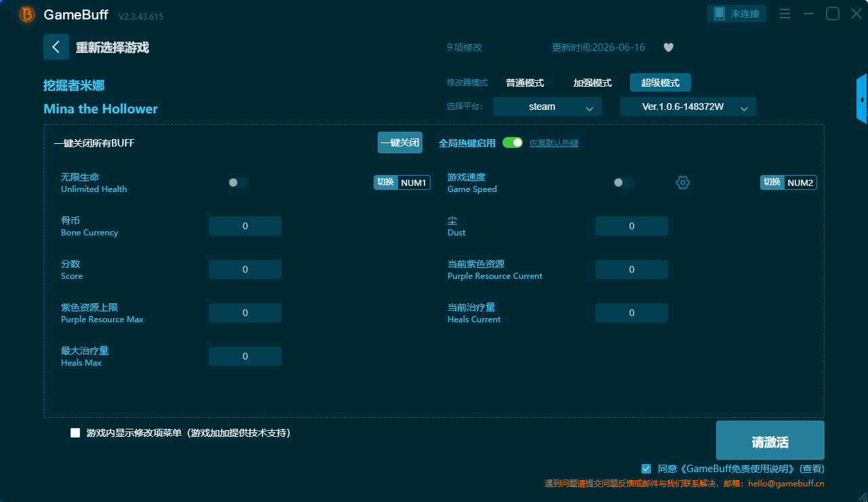Expand the Ver.1.0.6-148372W version dropdown

pos(688,107)
